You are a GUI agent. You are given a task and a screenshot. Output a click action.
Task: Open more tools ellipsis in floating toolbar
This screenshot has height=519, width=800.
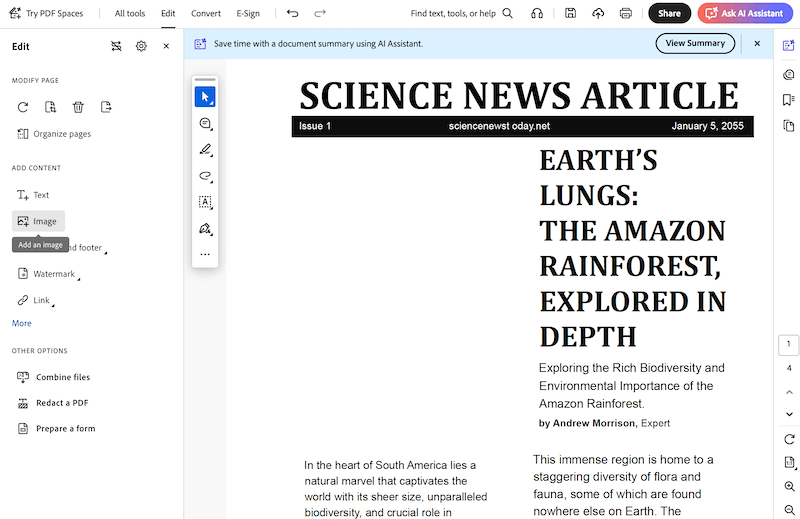pyautogui.click(x=205, y=254)
